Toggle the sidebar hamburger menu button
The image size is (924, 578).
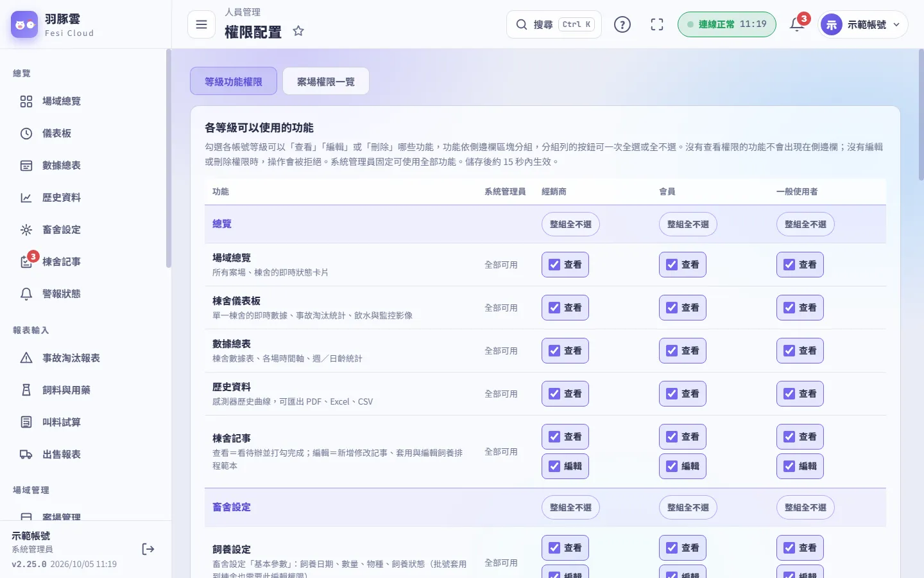click(201, 24)
